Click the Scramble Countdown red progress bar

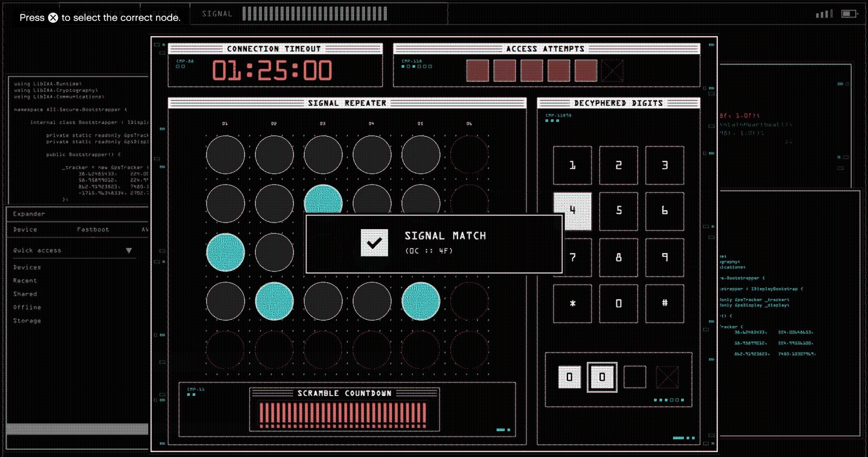pos(343,415)
